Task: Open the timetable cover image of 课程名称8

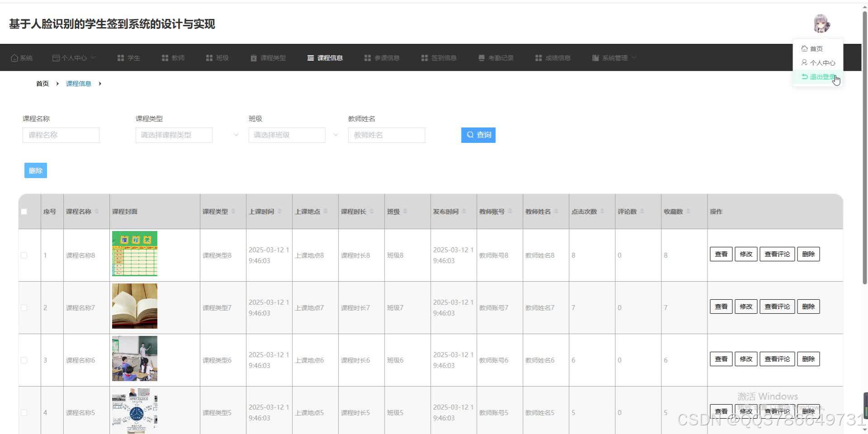Action: tap(135, 254)
